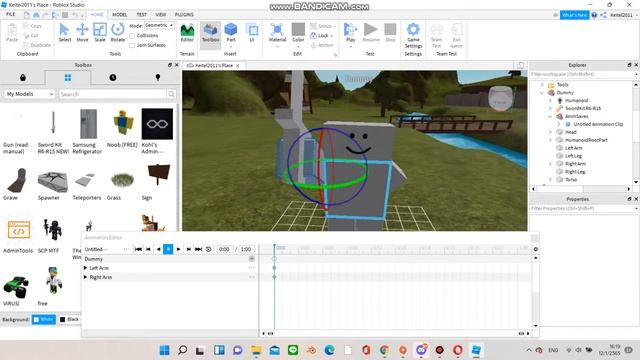640x360 pixels.
Task: Play the animation forward
Action: point(178,249)
